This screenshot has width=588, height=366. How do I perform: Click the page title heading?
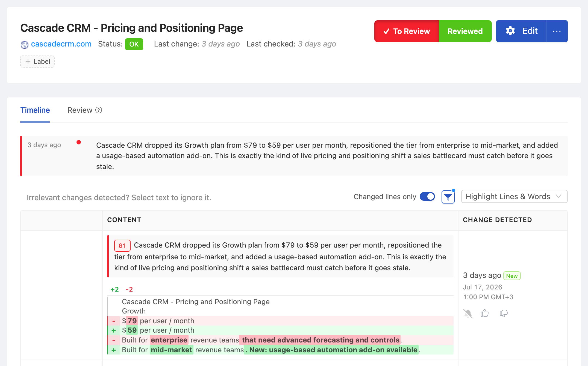point(131,28)
